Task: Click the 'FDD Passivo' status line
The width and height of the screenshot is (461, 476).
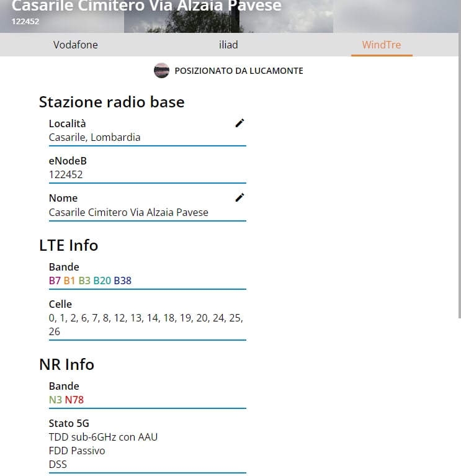Action: coord(77,451)
